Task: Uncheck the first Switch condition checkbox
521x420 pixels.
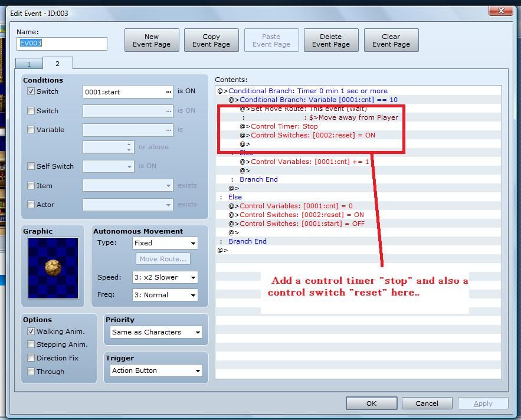Action: pyautogui.click(x=31, y=91)
